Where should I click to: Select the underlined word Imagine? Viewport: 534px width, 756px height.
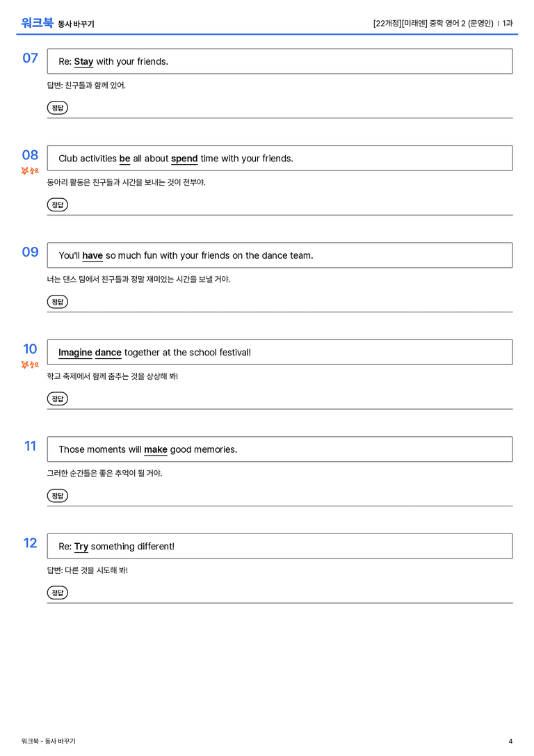75,353
